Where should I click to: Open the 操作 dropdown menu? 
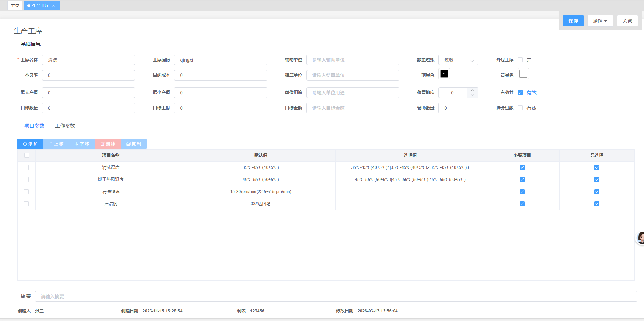pyautogui.click(x=600, y=21)
